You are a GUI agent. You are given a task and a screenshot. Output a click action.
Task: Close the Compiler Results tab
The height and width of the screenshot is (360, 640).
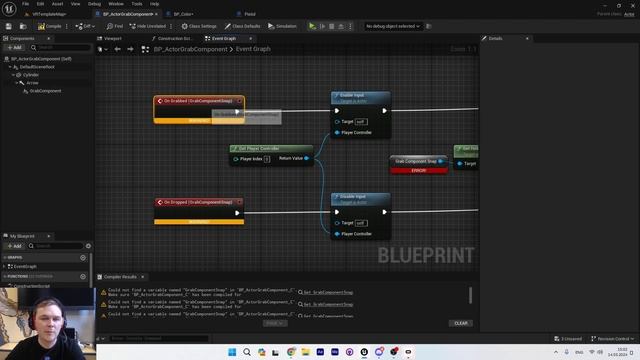(142, 277)
